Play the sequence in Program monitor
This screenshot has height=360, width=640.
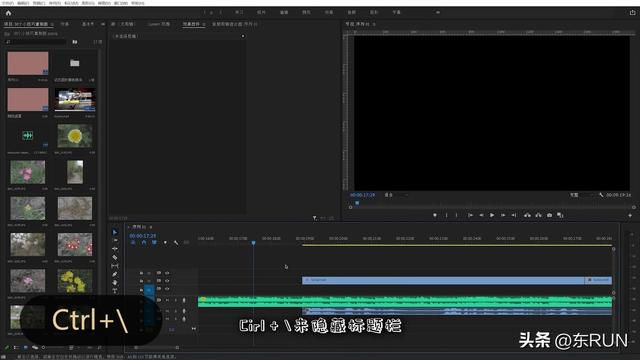pyautogui.click(x=492, y=215)
